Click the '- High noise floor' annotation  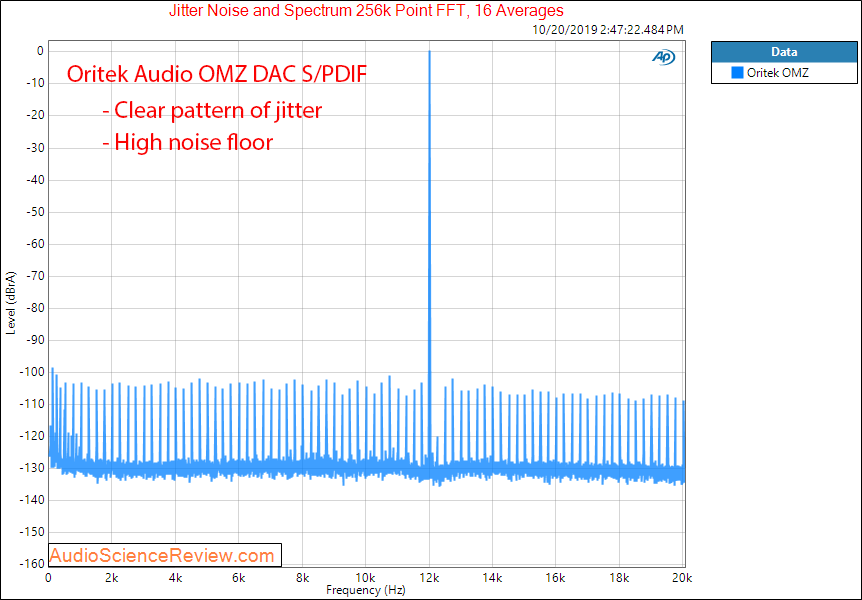[187, 142]
